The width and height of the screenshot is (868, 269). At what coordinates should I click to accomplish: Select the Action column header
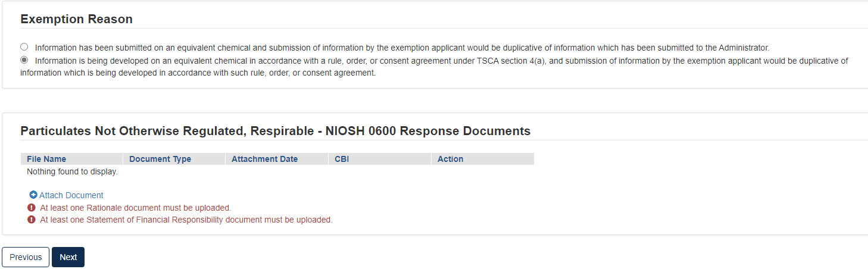tap(450, 159)
